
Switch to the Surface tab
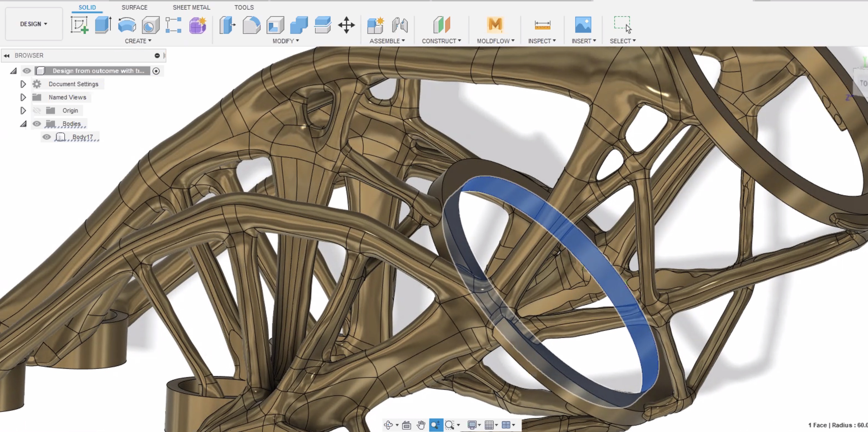click(134, 7)
